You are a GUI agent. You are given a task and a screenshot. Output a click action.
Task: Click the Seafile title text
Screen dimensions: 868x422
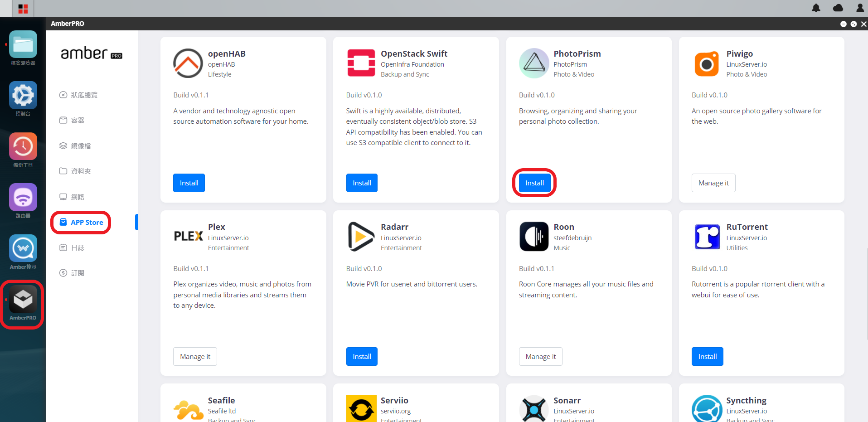click(221, 401)
